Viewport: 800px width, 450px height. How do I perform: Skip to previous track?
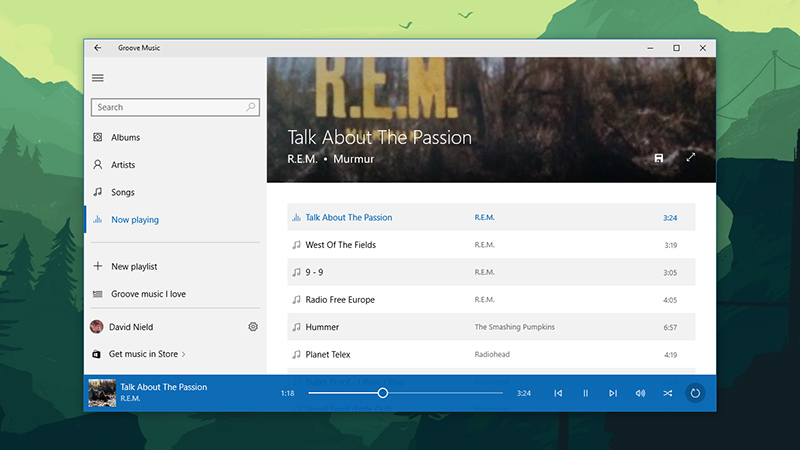coord(558,393)
